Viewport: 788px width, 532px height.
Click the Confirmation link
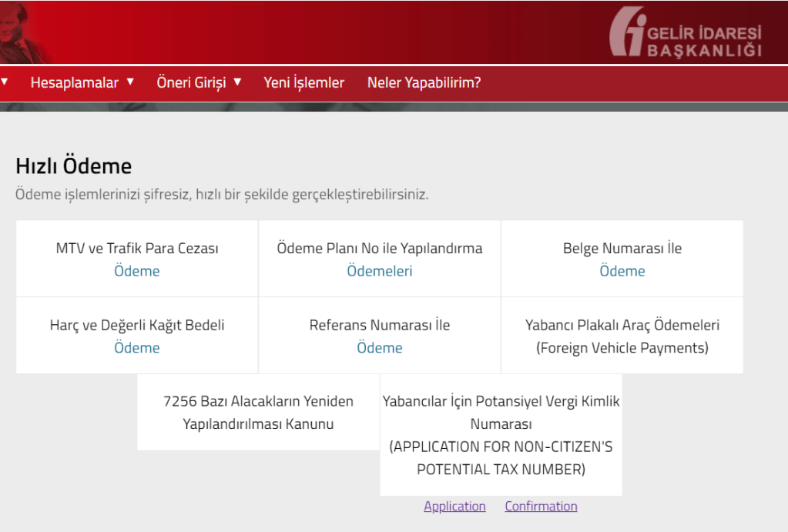(541, 506)
